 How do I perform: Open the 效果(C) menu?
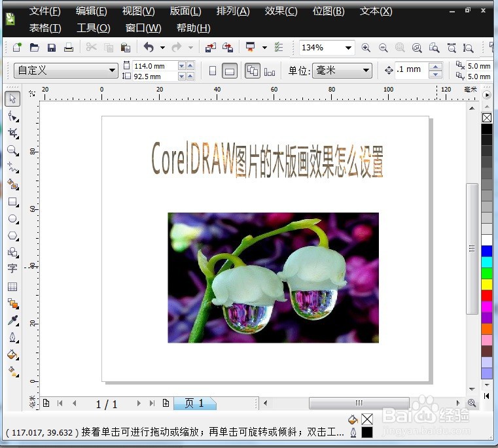281,11
